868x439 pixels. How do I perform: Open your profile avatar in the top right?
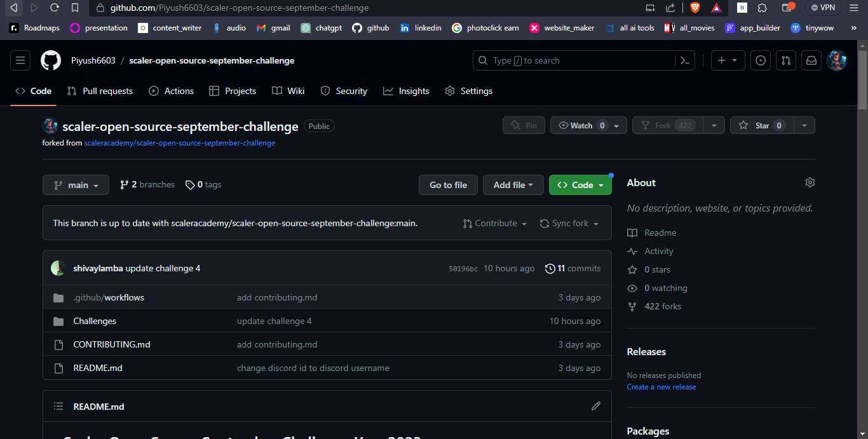coord(837,60)
